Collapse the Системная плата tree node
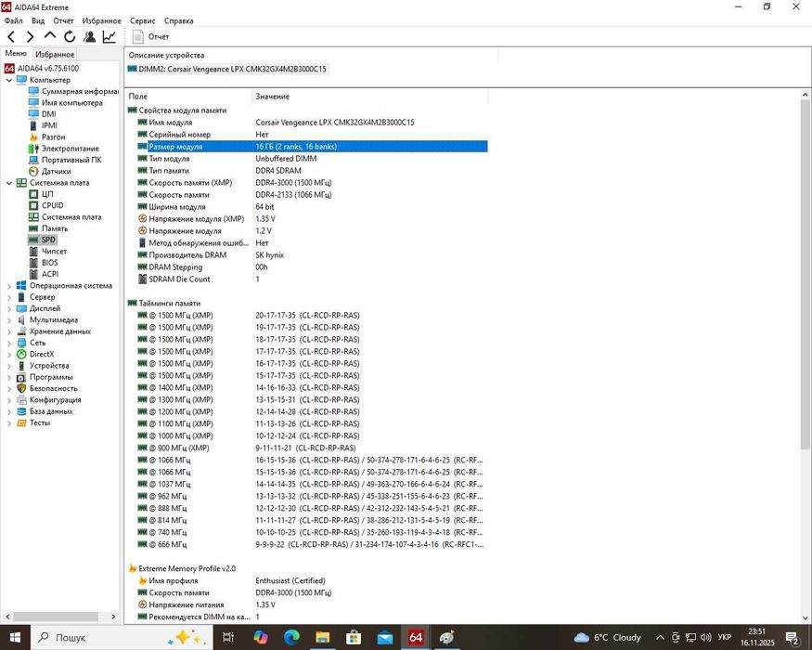Viewport: 812px width, 650px height. point(8,183)
